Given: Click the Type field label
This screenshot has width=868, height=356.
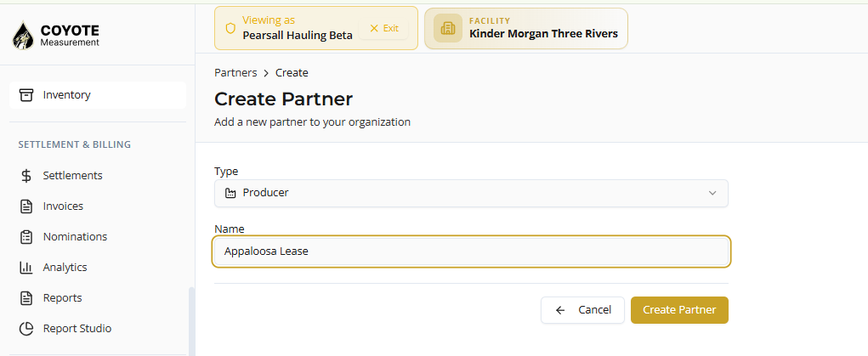Looking at the screenshot, I should (226, 171).
